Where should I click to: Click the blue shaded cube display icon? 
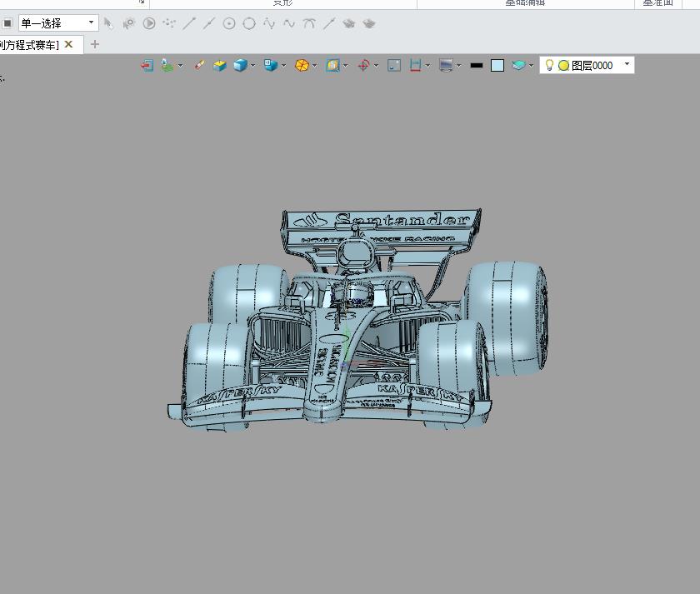(239, 65)
